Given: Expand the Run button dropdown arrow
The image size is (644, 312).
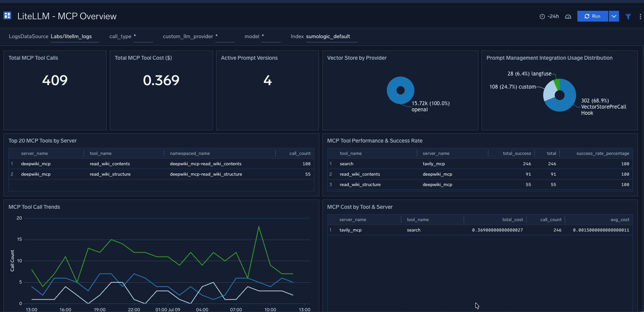Looking at the screenshot, I should click(614, 16).
